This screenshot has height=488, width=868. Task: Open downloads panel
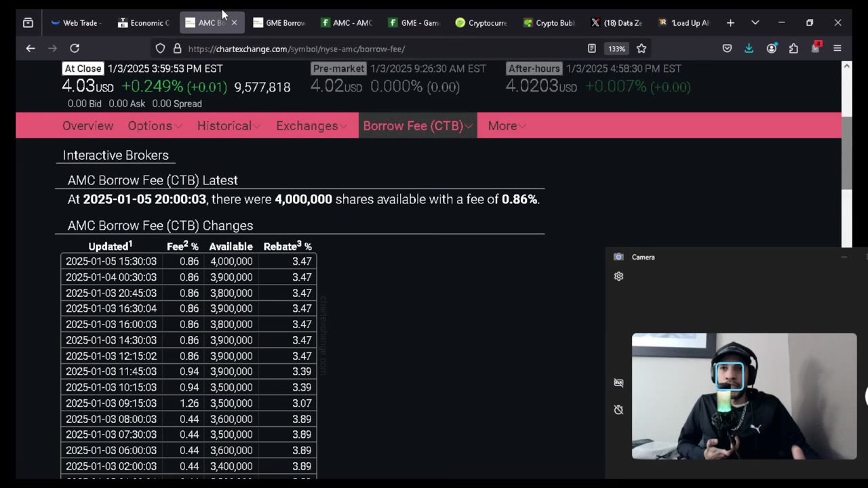[749, 49]
